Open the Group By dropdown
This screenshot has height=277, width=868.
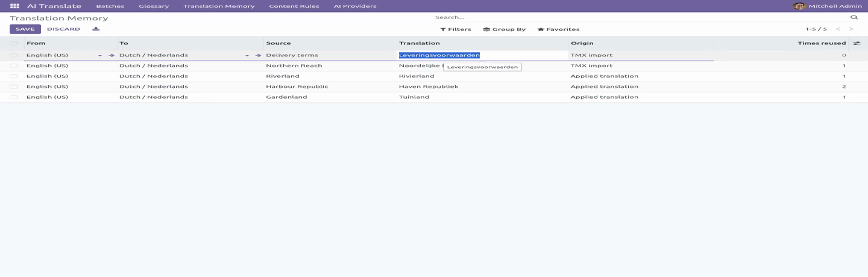pos(505,29)
